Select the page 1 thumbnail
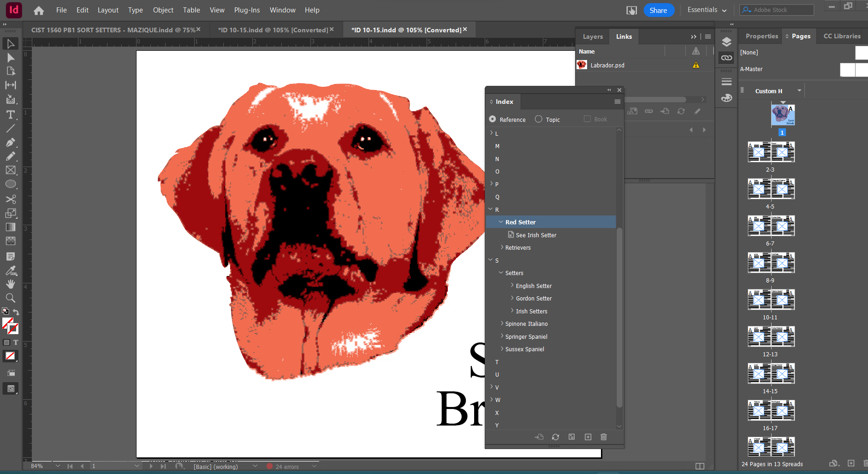This screenshot has height=474, width=868. (783, 114)
